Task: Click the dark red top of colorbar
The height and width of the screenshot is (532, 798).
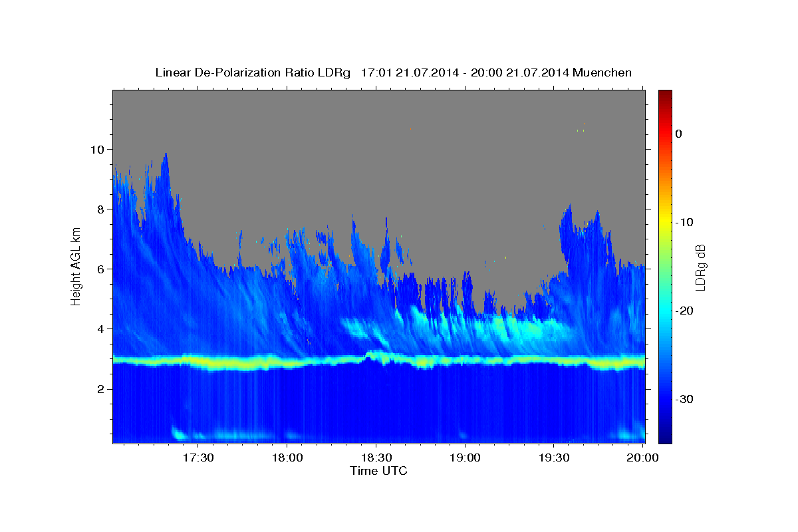Action: [x=665, y=94]
